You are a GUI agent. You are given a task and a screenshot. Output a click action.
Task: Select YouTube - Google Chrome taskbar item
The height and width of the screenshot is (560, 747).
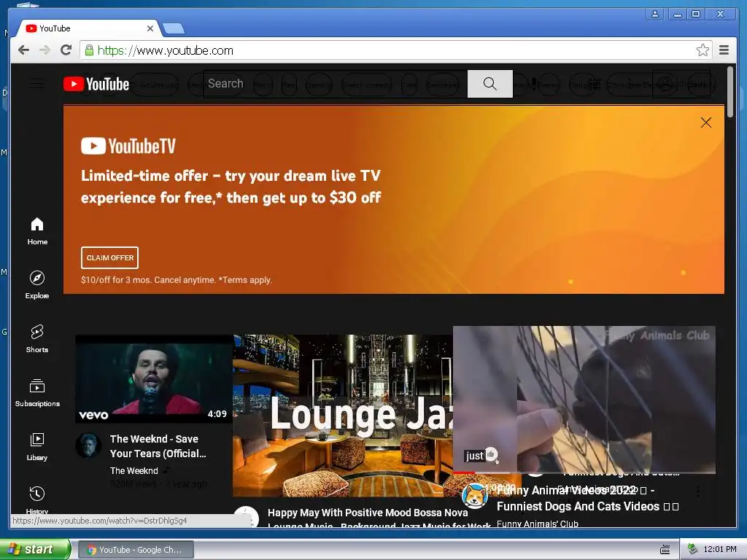pyautogui.click(x=136, y=550)
